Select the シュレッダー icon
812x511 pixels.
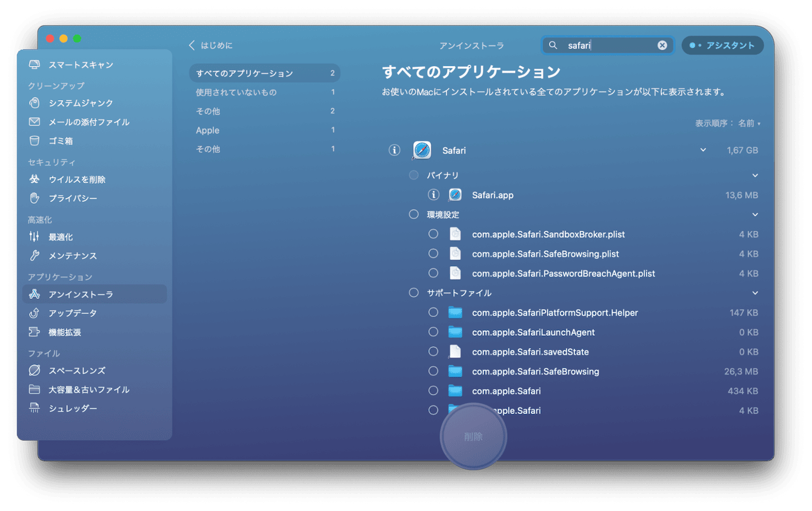pyautogui.click(x=35, y=409)
